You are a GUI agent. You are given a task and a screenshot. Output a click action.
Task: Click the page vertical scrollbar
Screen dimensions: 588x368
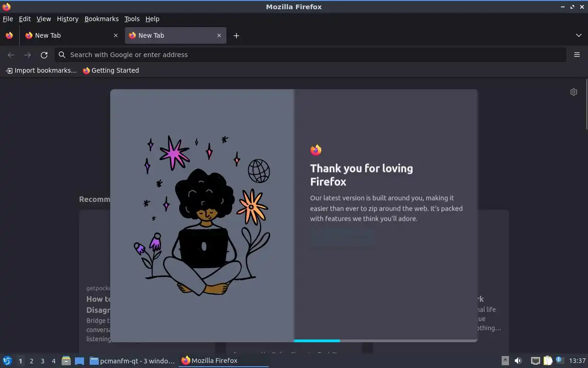tap(586, 103)
